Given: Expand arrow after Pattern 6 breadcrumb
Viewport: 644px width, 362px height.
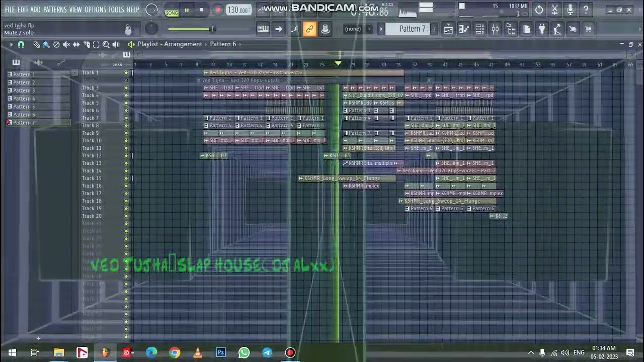Looking at the screenshot, I should [240, 44].
